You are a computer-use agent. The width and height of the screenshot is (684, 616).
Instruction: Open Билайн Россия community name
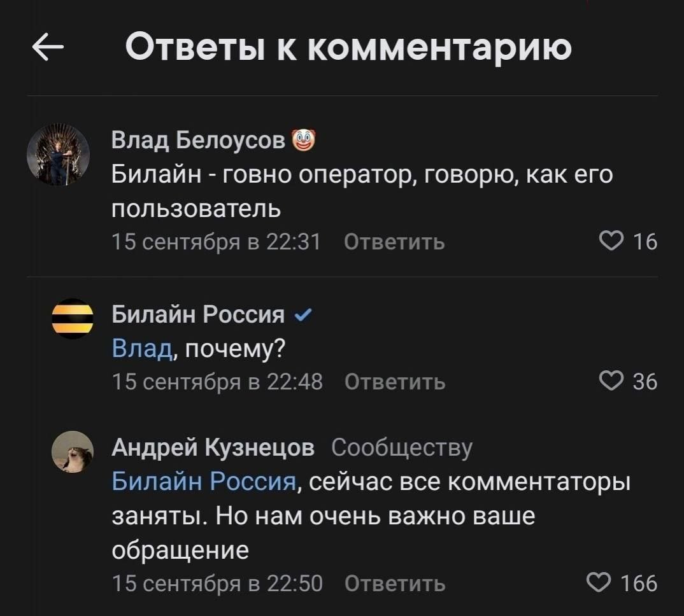click(198, 314)
